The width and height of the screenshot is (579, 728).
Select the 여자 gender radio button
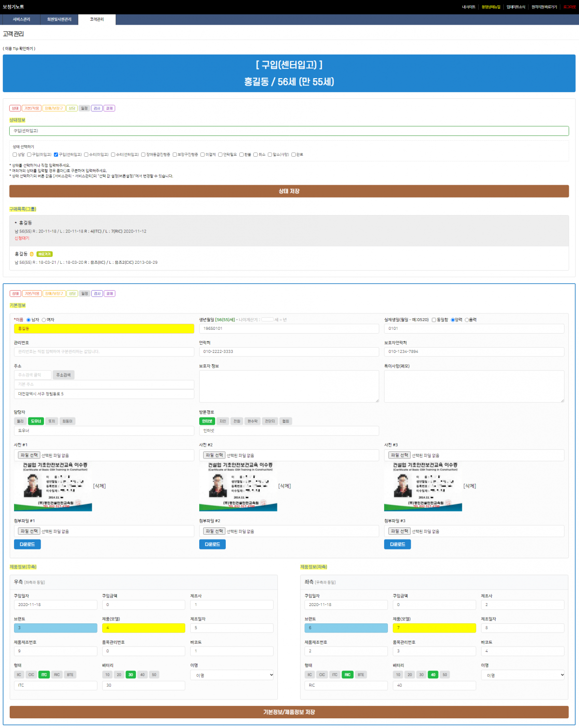pos(44,320)
